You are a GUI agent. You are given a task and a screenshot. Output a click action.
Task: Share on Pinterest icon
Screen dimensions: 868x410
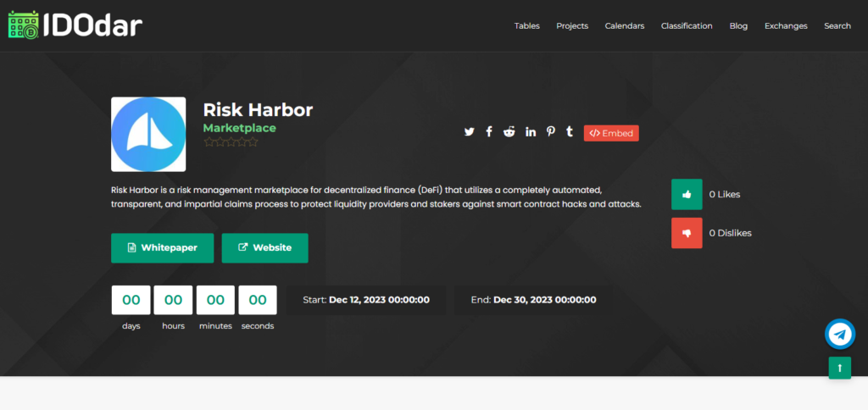550,131
